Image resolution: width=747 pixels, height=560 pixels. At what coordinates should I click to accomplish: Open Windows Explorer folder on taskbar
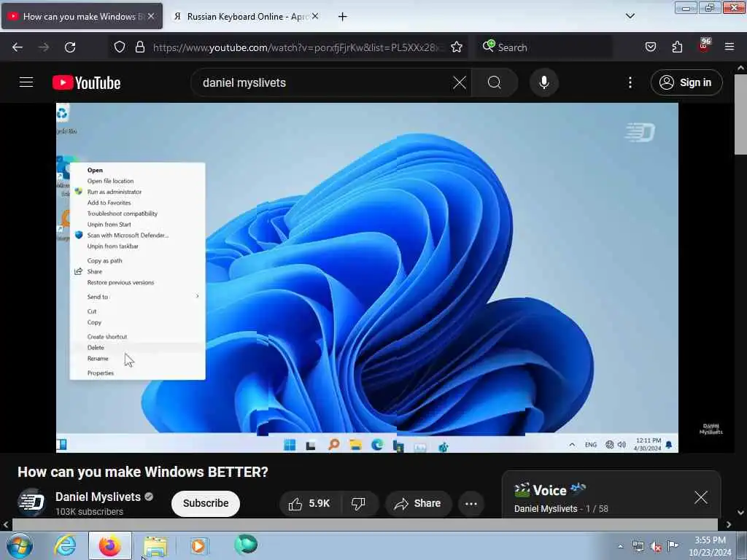coord(155,546)
